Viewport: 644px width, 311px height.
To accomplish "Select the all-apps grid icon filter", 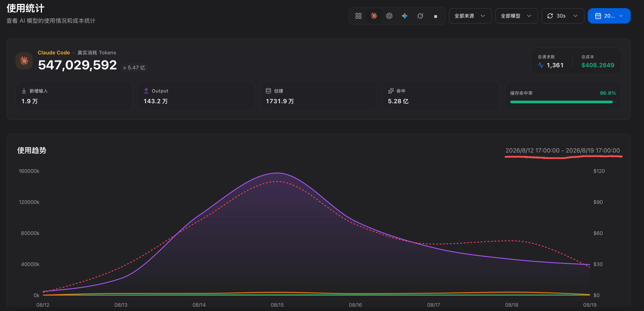I will click(x=358, y=16).
